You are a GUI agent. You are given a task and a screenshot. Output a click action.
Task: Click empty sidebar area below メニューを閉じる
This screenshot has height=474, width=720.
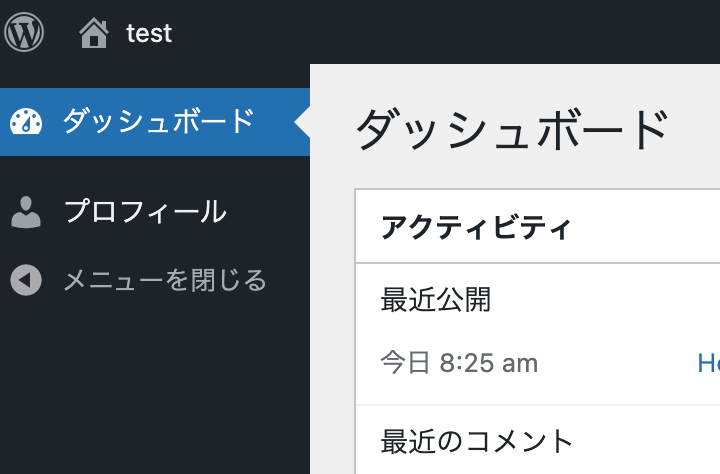(155, 390)
